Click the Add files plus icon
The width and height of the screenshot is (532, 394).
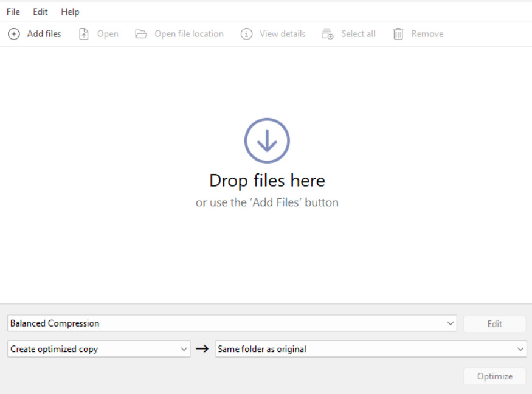point(14,34)
